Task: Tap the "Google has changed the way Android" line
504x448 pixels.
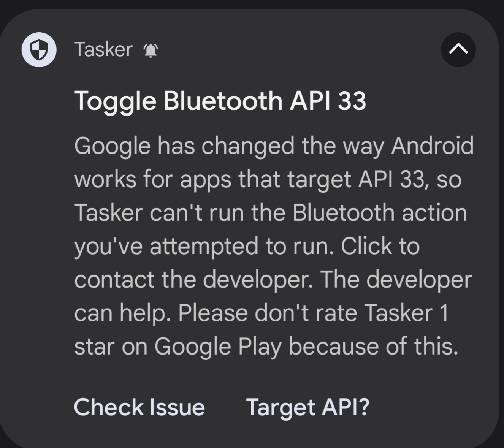Action: coord(274,146)
